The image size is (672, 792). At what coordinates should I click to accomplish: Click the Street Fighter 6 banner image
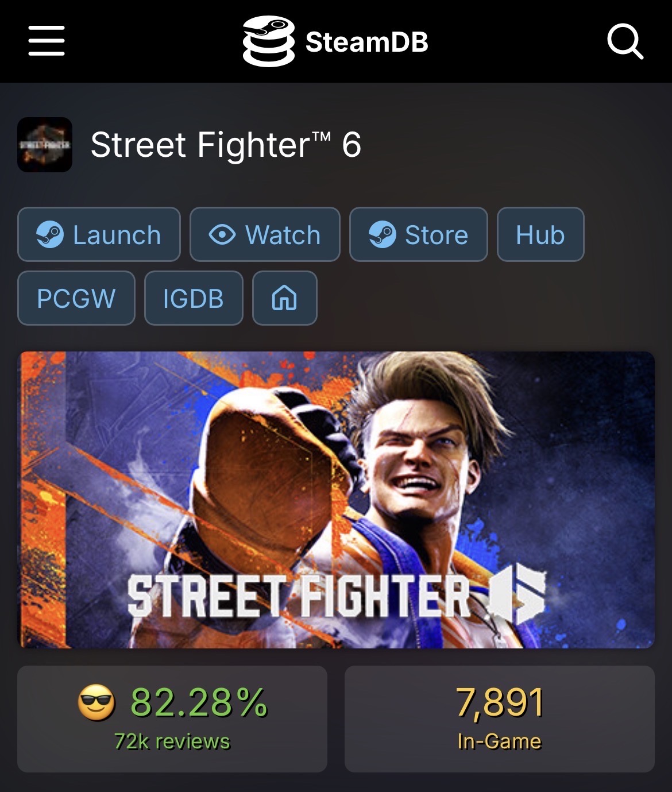click(x=336, y=500)
